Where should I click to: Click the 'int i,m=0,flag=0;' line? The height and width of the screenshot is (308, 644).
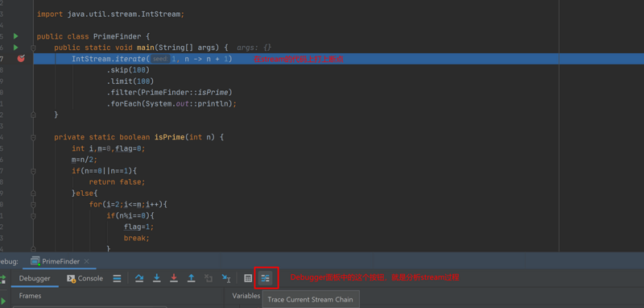pos(109,148)
